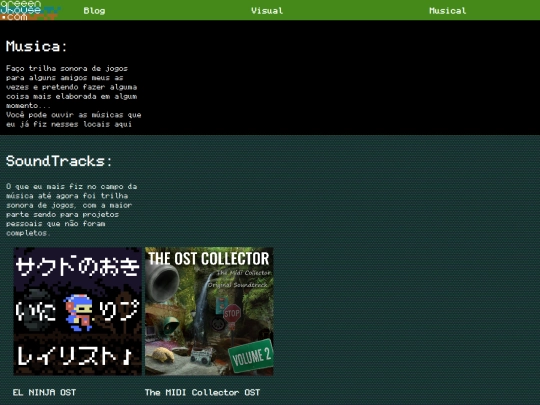Open The OST Collector Volume 2 cover

click(209, 311)
